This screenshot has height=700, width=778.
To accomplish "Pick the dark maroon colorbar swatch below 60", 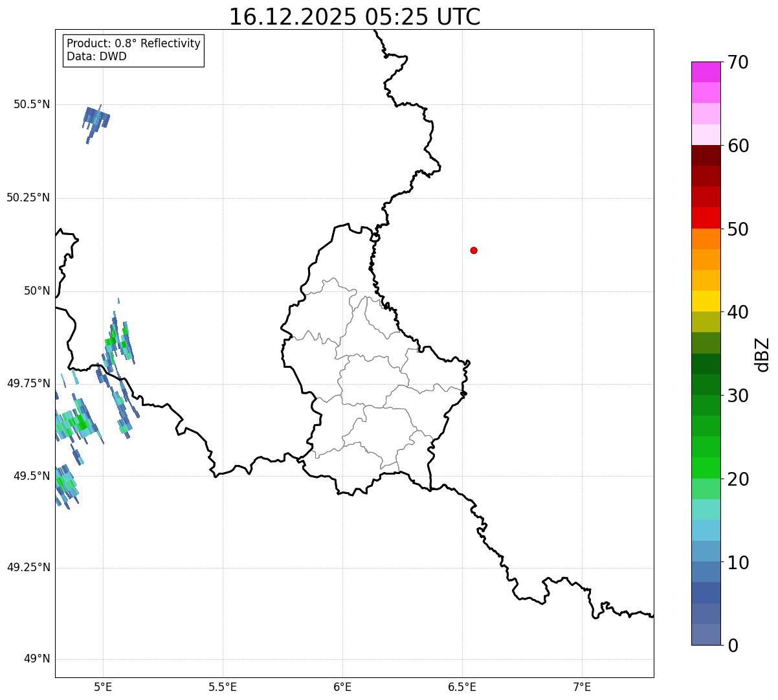I will point(706,155).
